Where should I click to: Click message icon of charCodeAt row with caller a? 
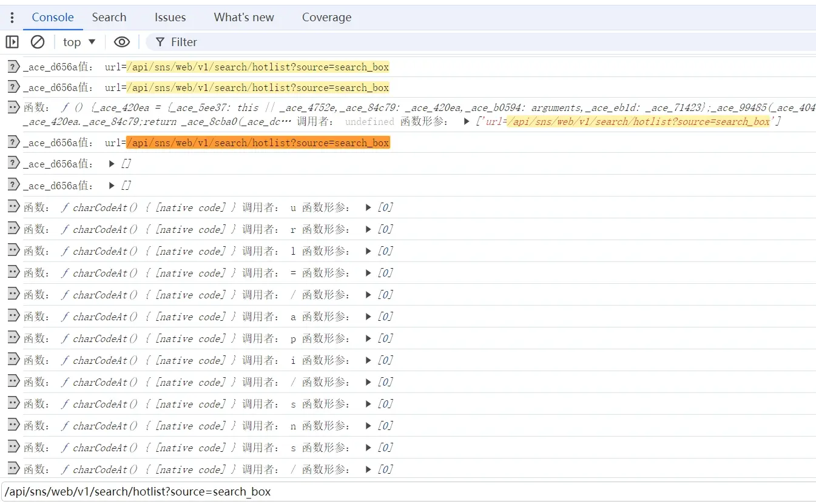13,316
